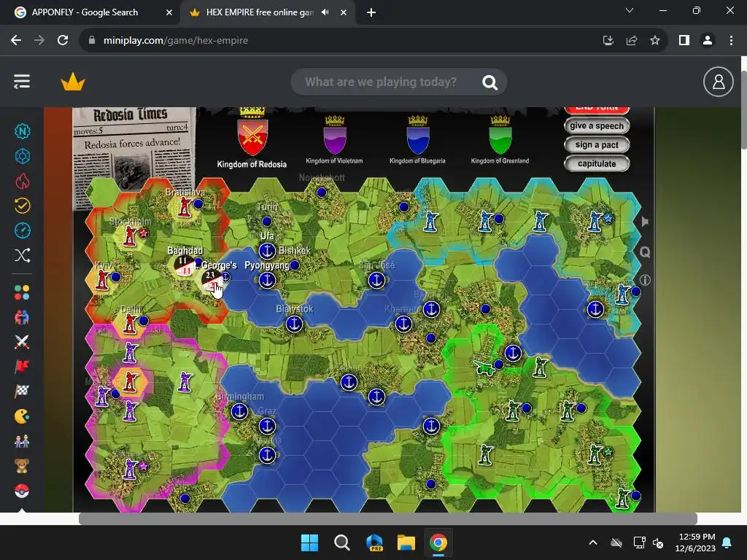Open the Pac-Man category icon
The width and height of the screenshot is (747, 560).
click(x=22, y=416)
